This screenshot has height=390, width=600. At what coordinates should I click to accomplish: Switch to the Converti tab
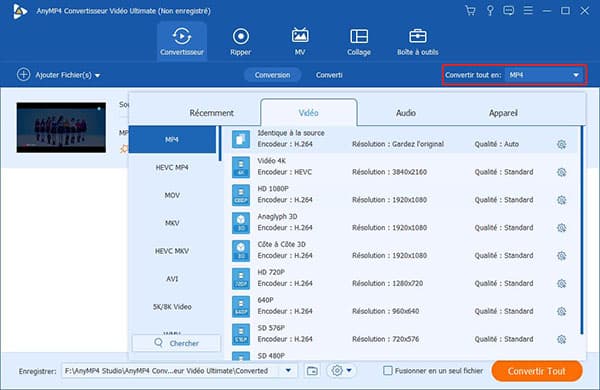click(x=329, y=75)
